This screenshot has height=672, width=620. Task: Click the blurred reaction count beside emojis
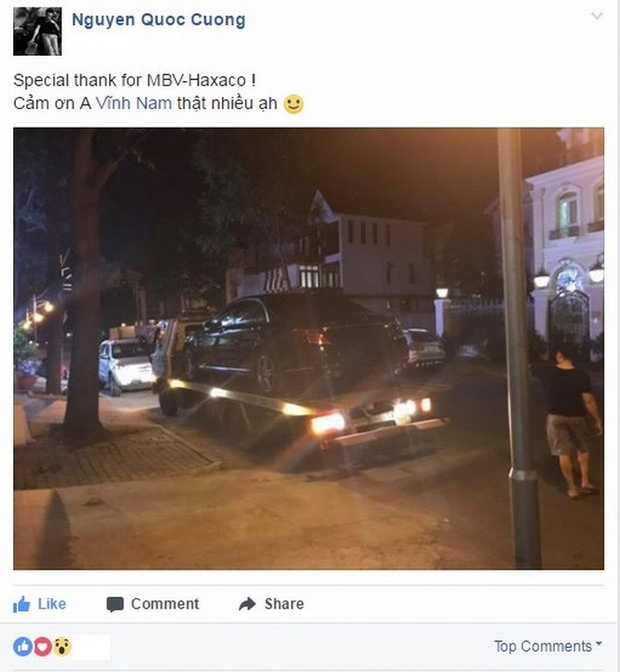[90, 647]
